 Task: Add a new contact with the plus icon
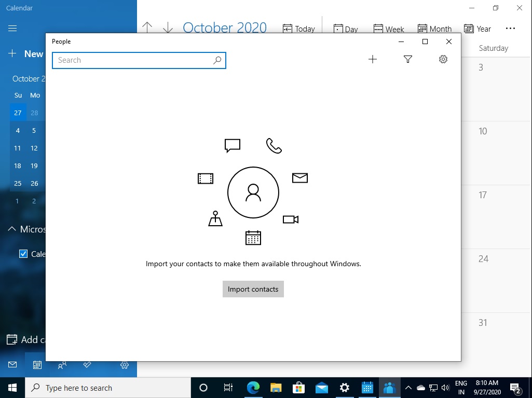click(x=373, y=59)
